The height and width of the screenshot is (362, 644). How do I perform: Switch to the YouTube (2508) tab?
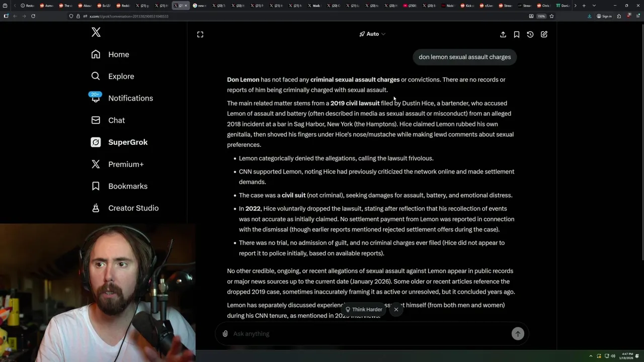tap(411, 6)
